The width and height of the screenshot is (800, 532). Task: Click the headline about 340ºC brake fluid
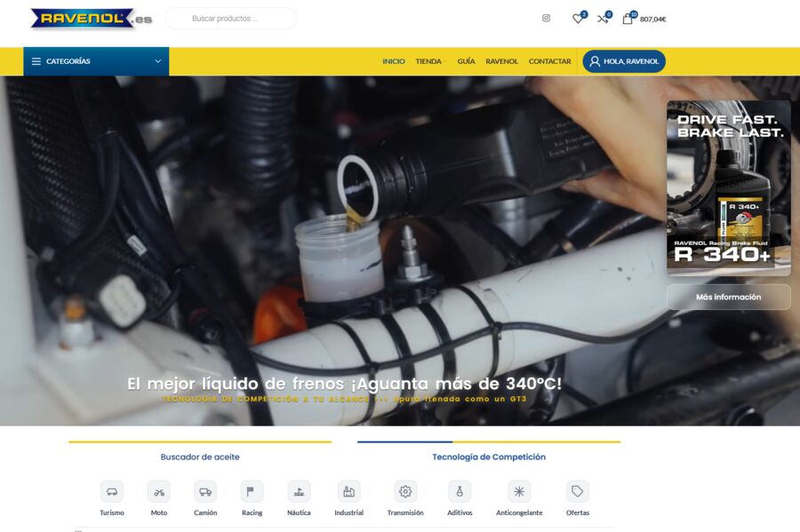[x=344, y=383]
